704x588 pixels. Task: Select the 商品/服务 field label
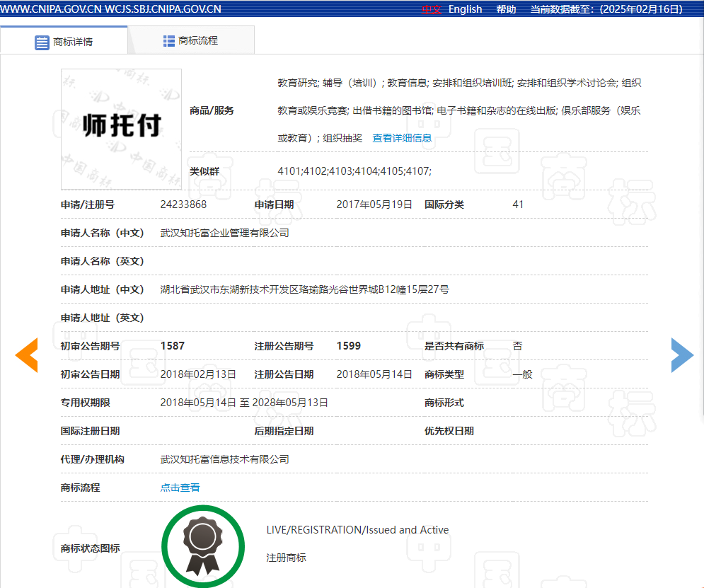(212, 110)
